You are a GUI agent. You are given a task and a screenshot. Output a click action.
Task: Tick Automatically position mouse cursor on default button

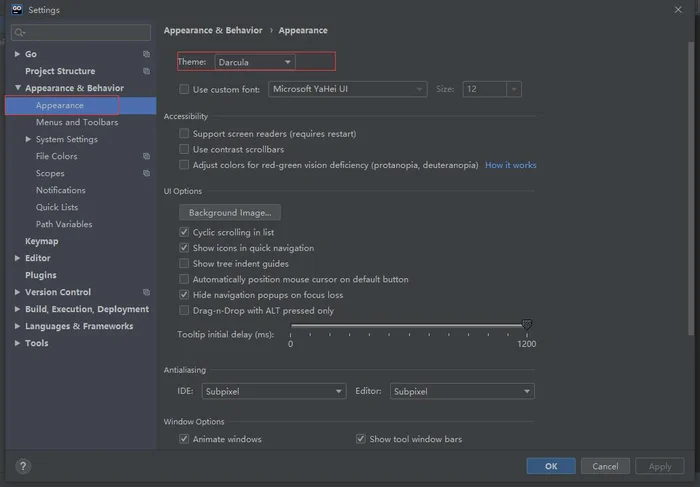click(184, 279)
